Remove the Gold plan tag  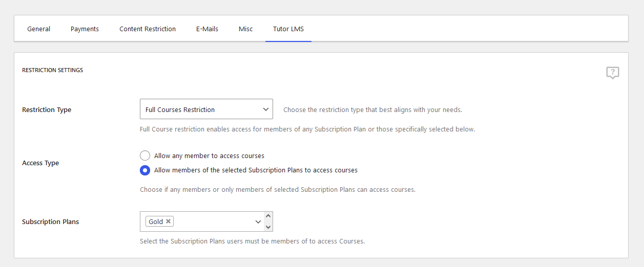tap(168, 221)
